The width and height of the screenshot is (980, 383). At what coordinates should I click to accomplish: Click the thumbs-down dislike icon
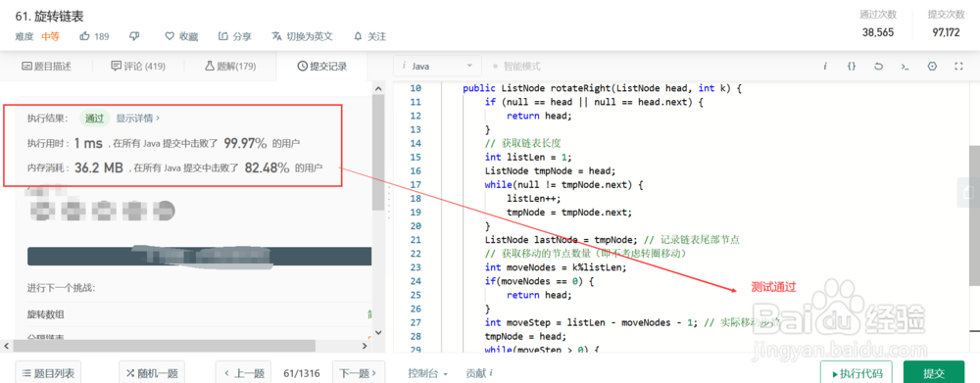[134, 36]
